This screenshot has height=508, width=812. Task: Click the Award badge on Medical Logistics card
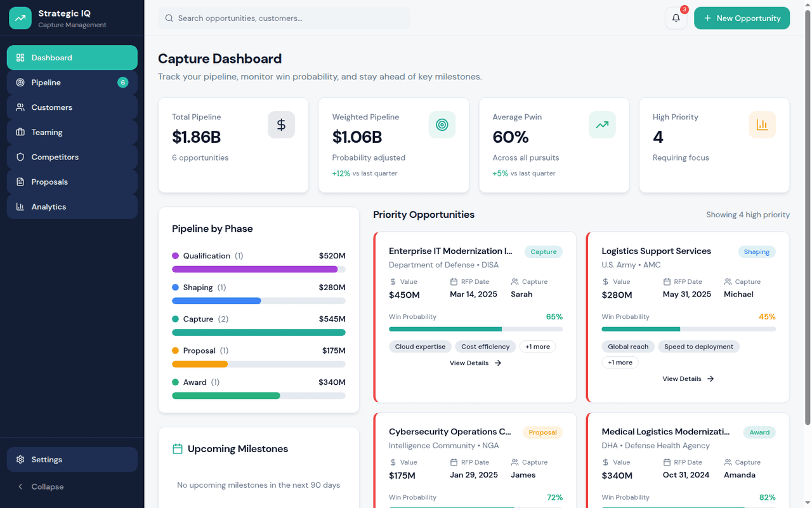[759, 432]
